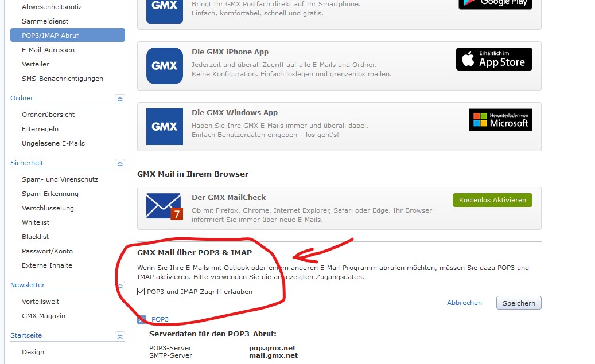Open Spam- und Virenschutz settings
The height and width of the screenshot is (364, 595).
pyautogui.click(x=60, y=179)
